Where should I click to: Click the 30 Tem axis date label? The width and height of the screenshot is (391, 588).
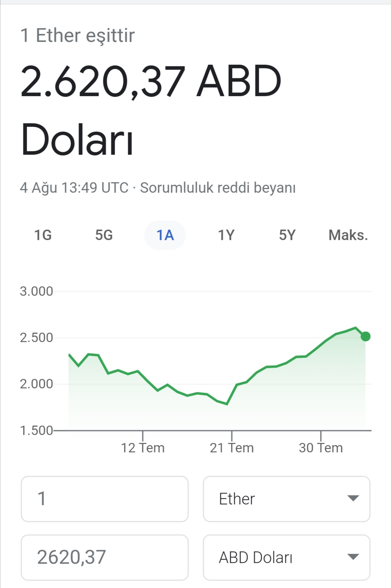(321, 448)
